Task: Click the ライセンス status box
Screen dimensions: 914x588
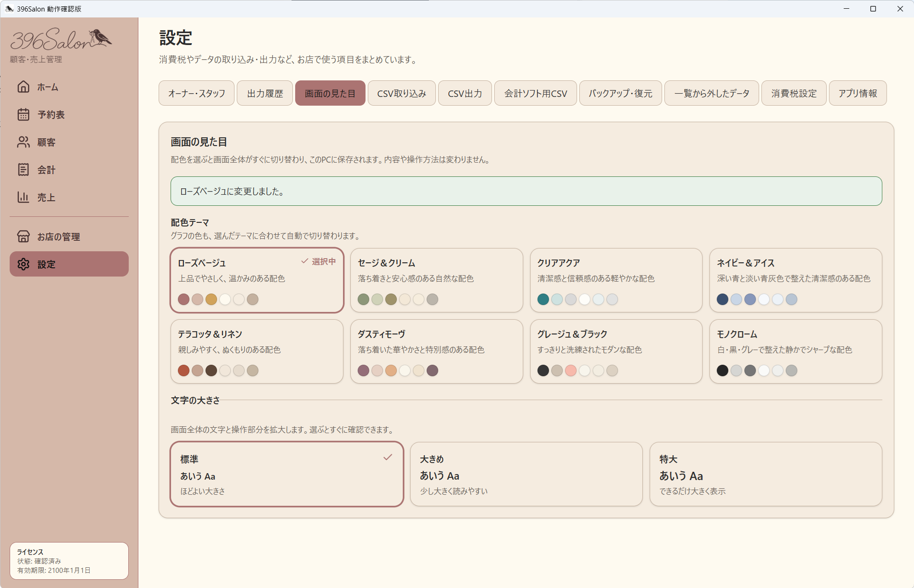Action: click(x=69, y=561)
